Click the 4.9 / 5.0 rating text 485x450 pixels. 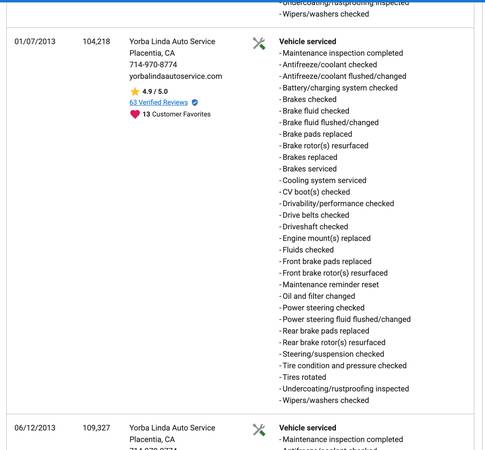point(155,91)
